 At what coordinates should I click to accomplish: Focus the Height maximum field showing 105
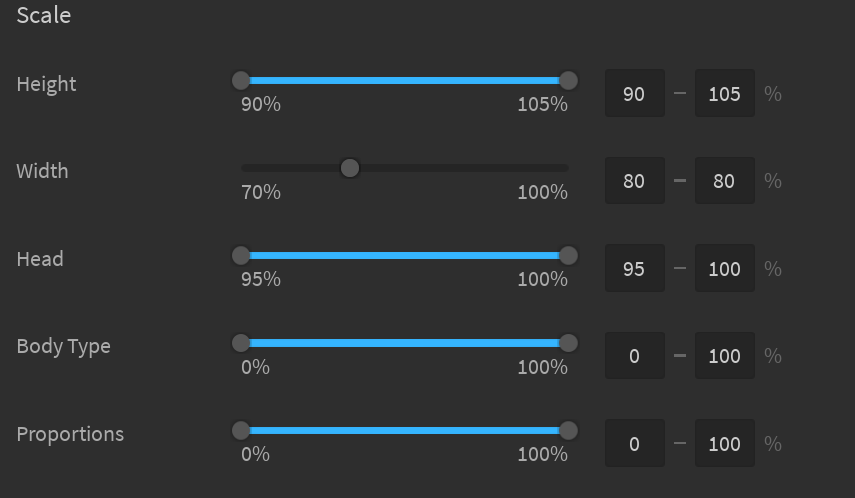(x=724, y=94)
